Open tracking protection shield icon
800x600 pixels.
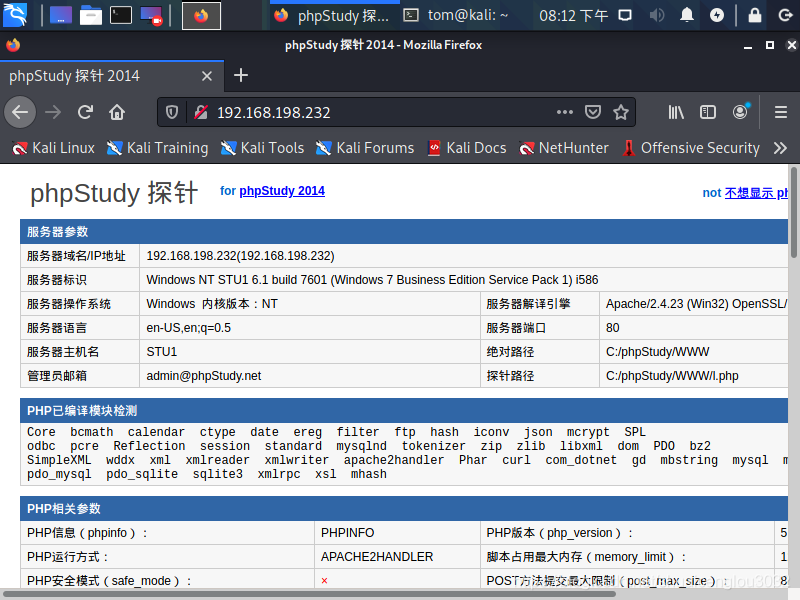[172, 112]
